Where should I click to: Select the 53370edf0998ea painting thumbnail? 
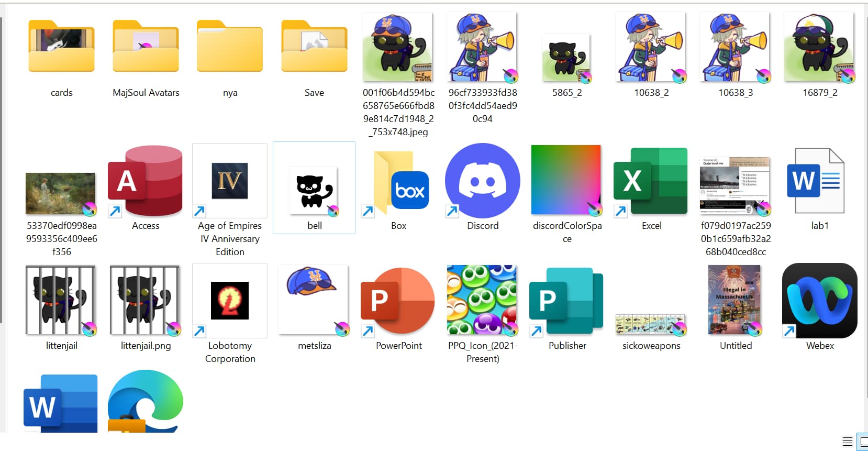61,194
